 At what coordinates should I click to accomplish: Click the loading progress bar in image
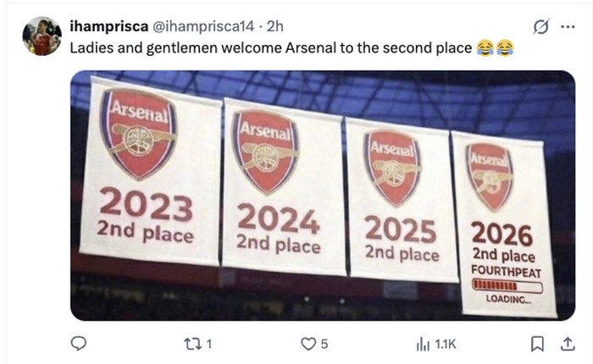pyautogui.click(x=507, y=286)
